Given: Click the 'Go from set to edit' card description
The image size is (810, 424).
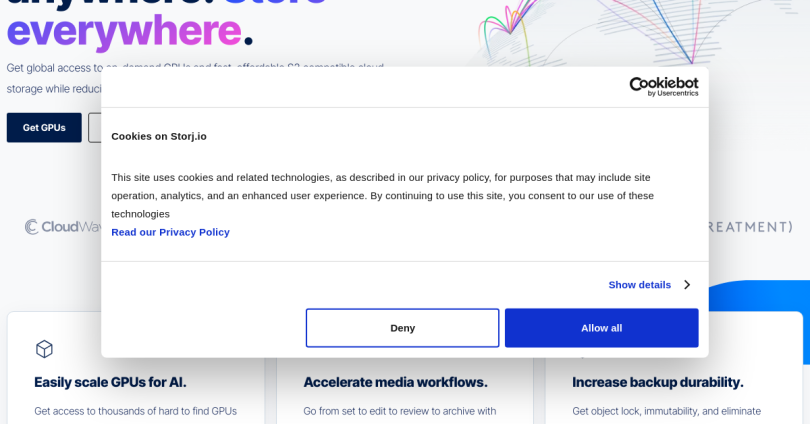Looking at the screenshot, I should coord(400,411).
